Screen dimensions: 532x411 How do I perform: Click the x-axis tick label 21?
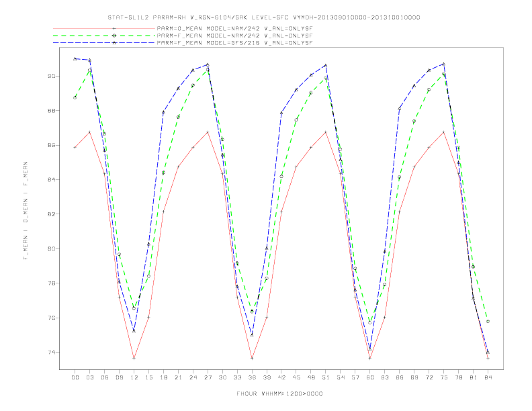178,377
